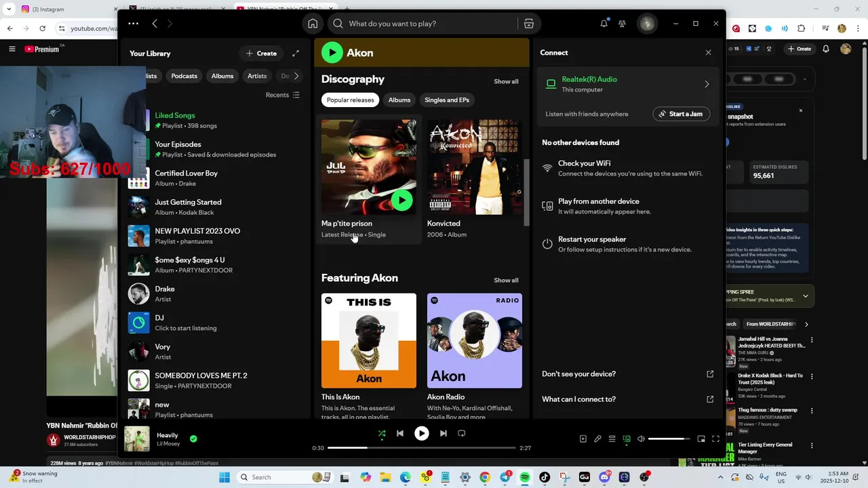This screenshot has width=868, height=488.
Task: Show all Featuring Akon playlists
Action: (506, 280)
